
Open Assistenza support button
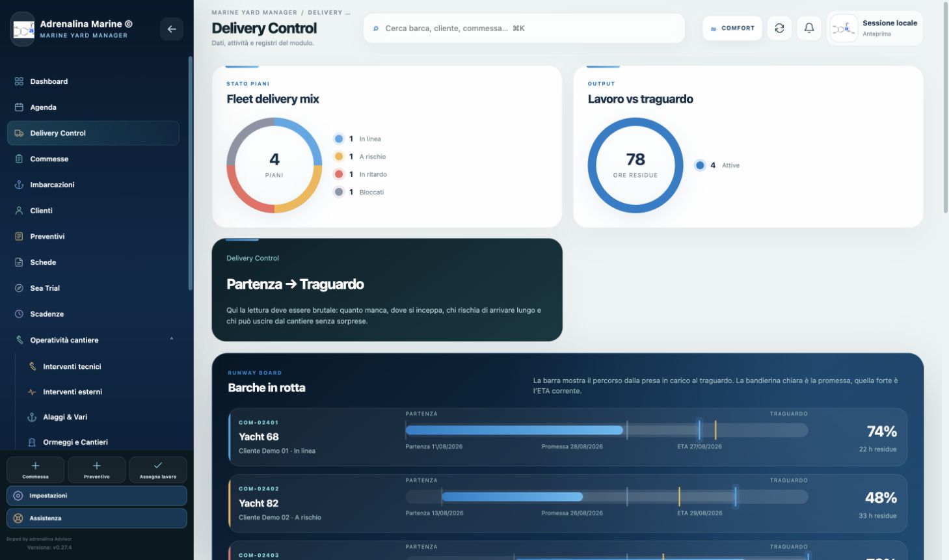coord(97,518)
